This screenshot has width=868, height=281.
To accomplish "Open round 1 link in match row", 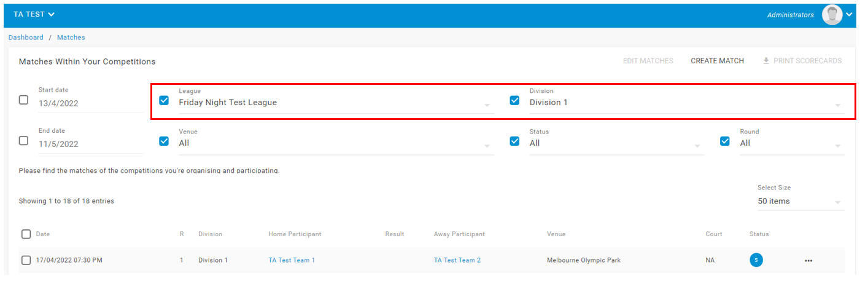I will point(182,260).
